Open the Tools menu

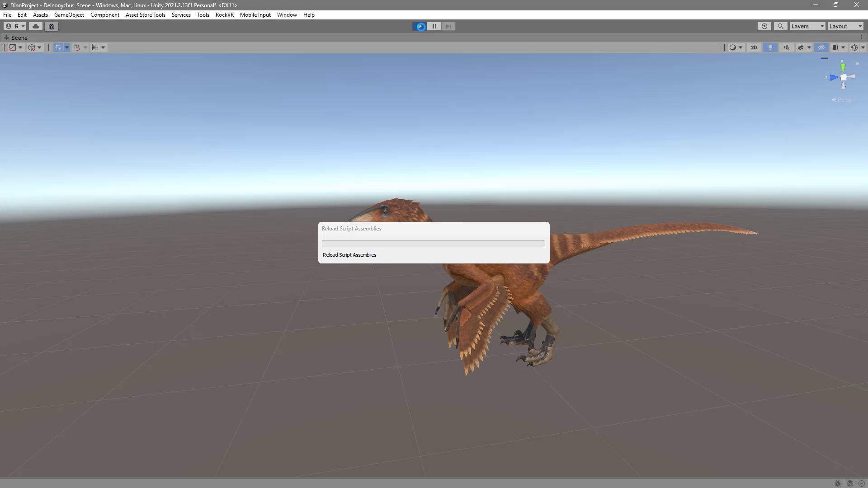pyautogui.click(x=203, y=14)
